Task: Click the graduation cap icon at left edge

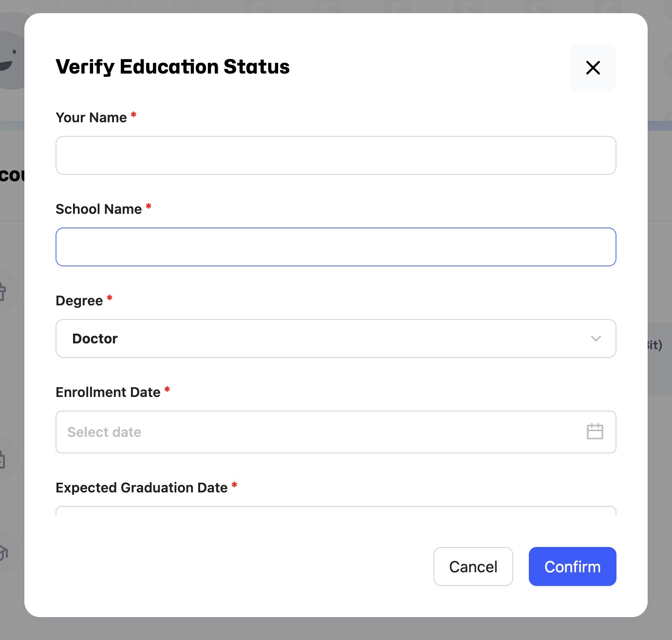Action: click(4, 552)
